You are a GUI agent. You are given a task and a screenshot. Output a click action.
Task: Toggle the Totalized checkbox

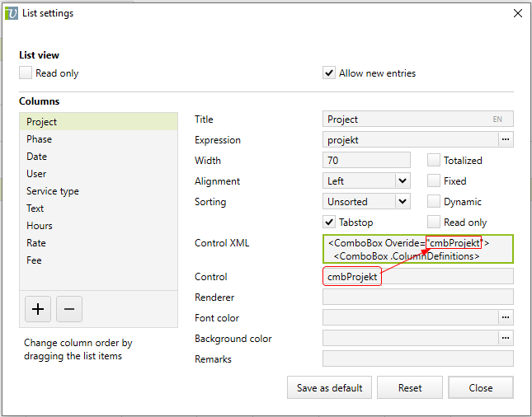tap(434, 161)
